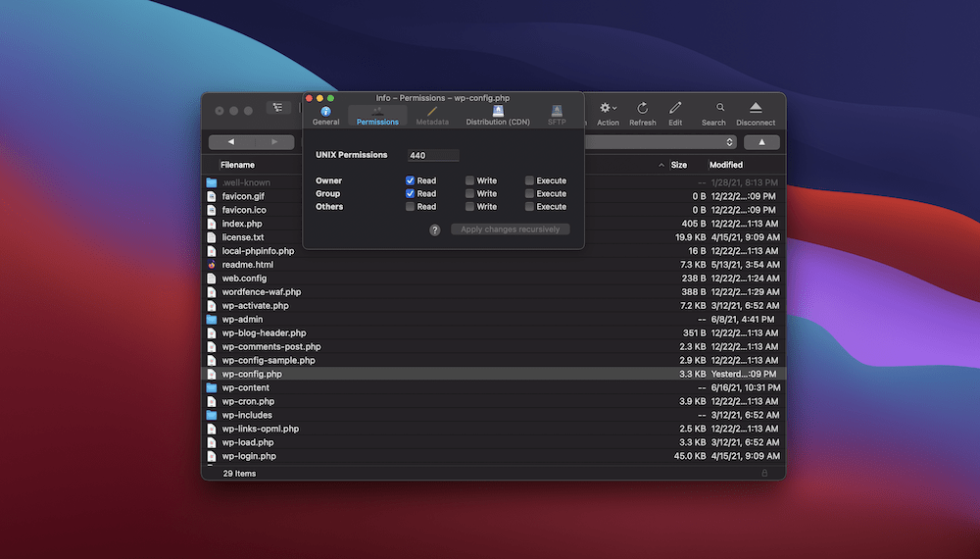Screen dimensions: 980x559
Task: Toggle Group Write checkbox
Action: point(469,193)
